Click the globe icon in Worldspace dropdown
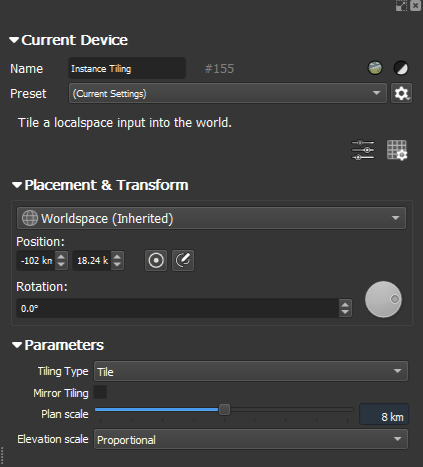Viewport: 423px width, 467px height. pyautogui.click(x=30, y=218)
